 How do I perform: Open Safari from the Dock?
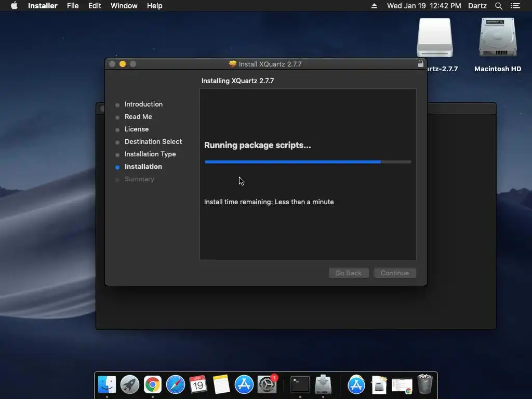pyautogui.click(x=176, y=384)
